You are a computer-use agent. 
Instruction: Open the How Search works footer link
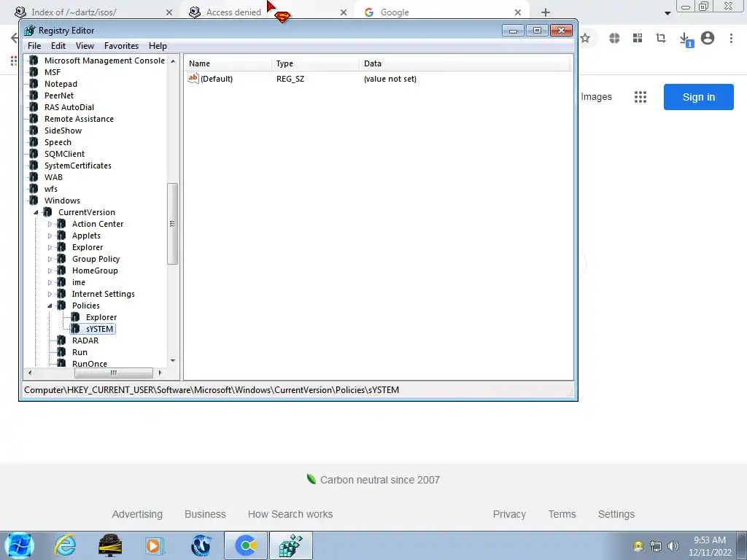[x=290, y=514]
